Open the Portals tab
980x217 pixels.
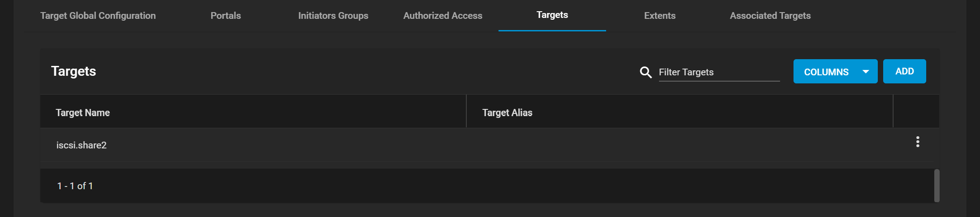225,16
